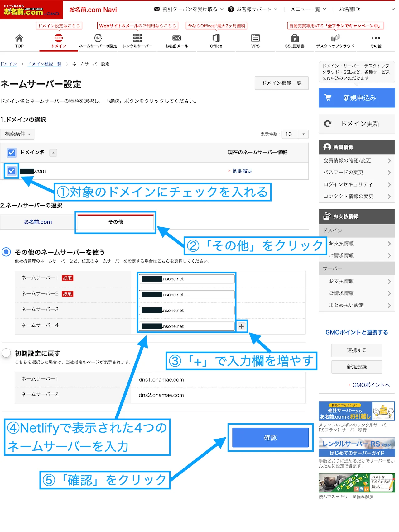Open the お名前メール envelope icon
Image resolution: width=399 pixels, height=532 pixels.
coord(177,38)
